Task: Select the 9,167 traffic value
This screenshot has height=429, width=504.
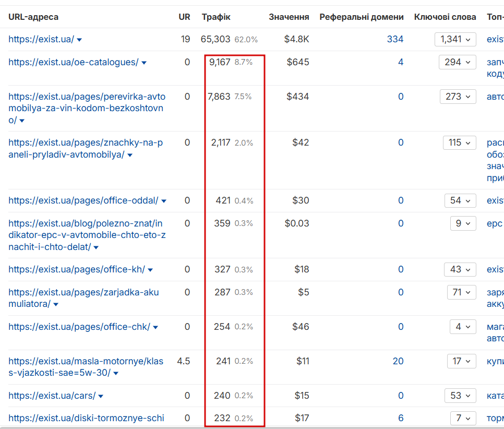Action: pyautogui.click(x=220, y=62)
